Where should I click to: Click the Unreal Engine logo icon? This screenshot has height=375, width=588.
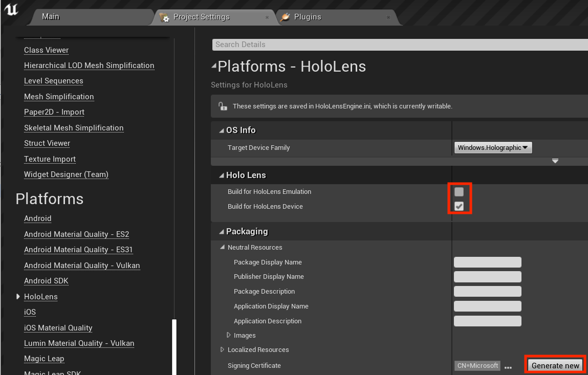[x=11, y=9]
